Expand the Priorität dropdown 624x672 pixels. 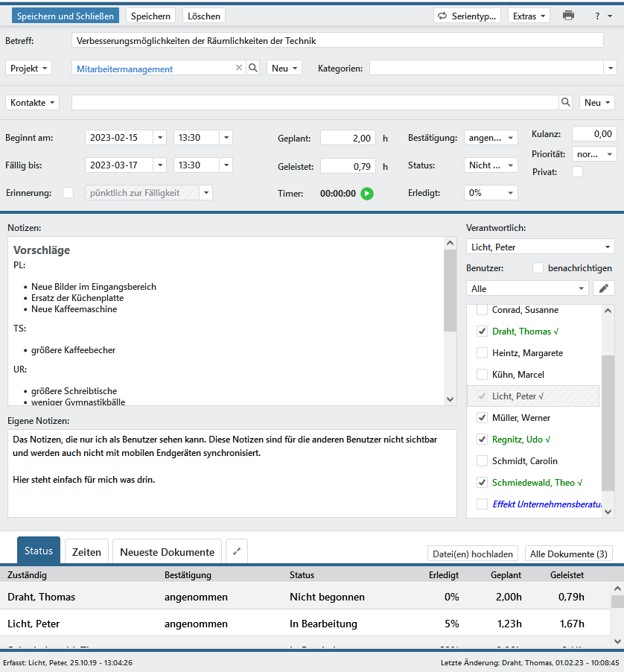pyautogui.click(x=594, y=154)
